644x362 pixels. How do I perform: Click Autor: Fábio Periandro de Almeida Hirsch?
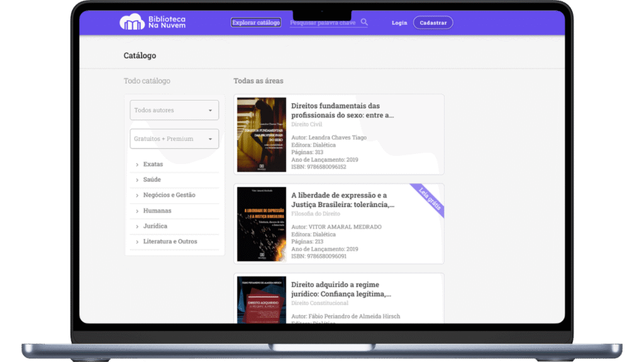[345, 317]
